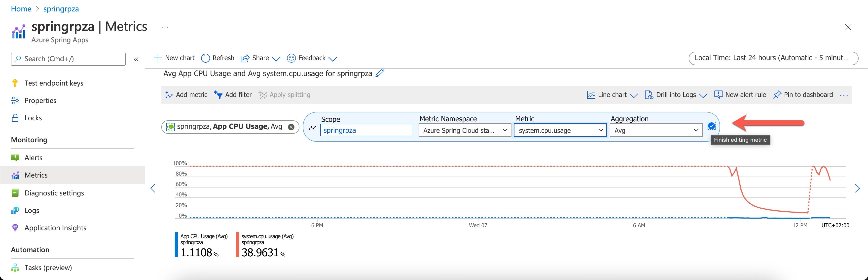This screenshot has height=280, width=868.
Task: Click Pin to dashboard pin icon
Action: (x=777, y=95)
